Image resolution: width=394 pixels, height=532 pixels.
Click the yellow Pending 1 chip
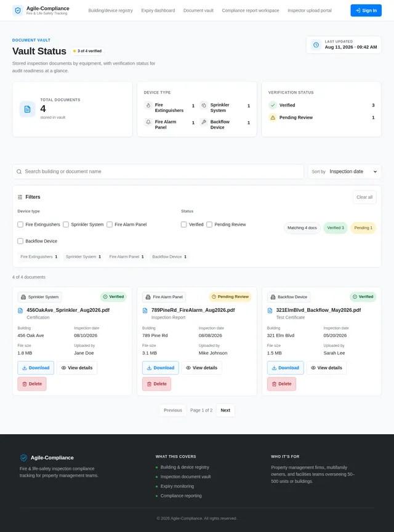(x=363, y=228)
